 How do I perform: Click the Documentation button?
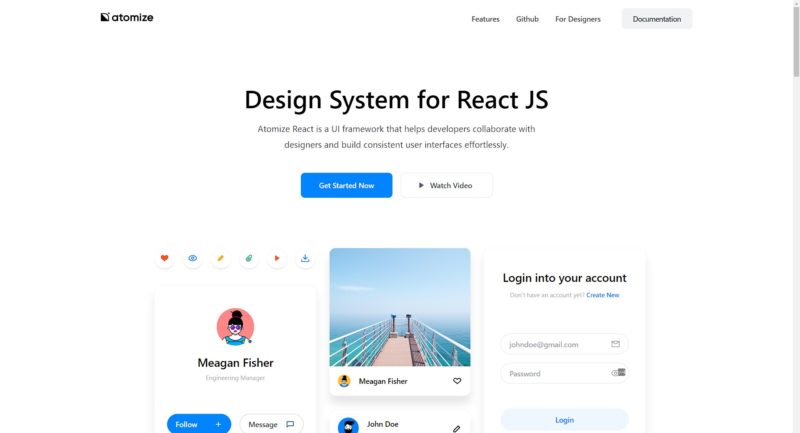pyautogui.click(x=656, y=19)
